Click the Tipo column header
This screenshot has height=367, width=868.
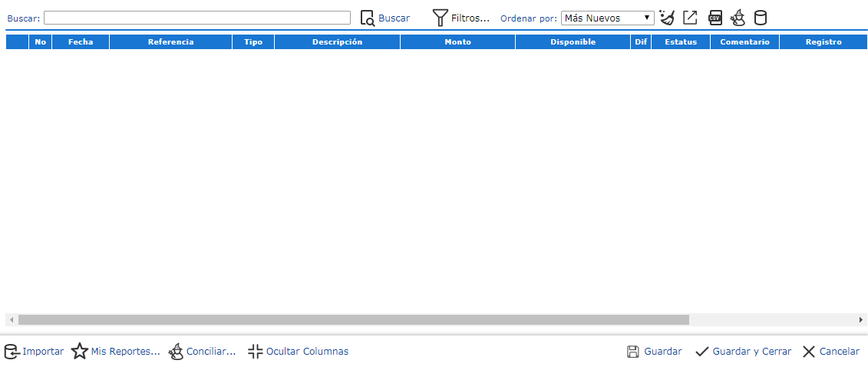(253, 42)
